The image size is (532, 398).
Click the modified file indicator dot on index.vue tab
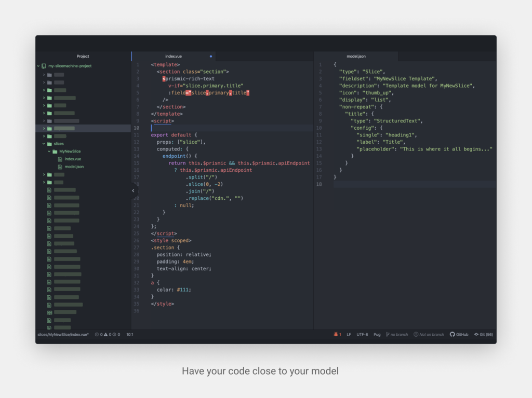(x=210, y=56)
